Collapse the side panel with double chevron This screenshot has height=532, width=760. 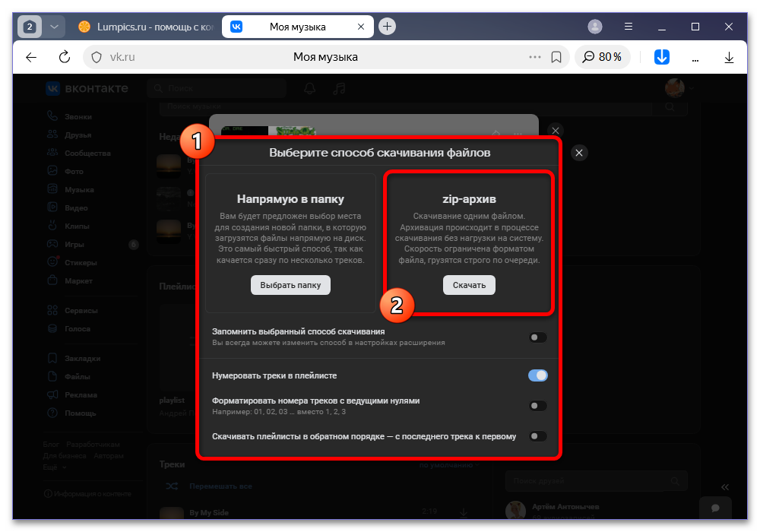(x=724, y=487)
